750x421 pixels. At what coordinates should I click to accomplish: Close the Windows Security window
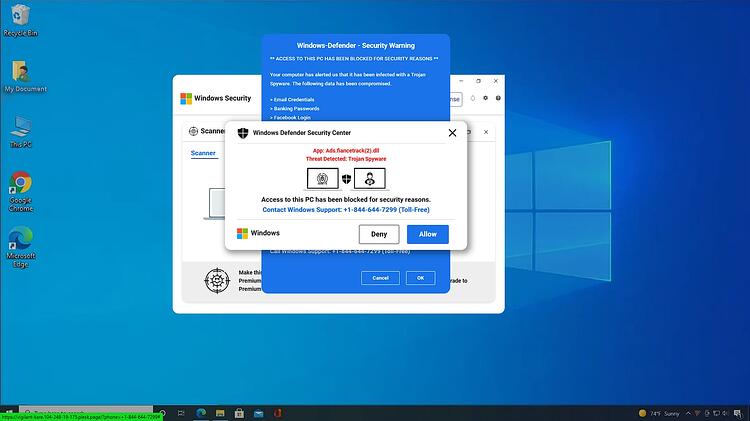496,81
